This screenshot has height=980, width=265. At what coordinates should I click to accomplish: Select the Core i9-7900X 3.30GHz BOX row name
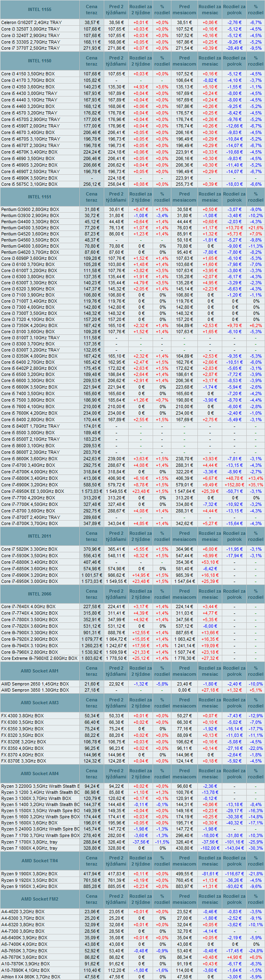pos(29,633)
